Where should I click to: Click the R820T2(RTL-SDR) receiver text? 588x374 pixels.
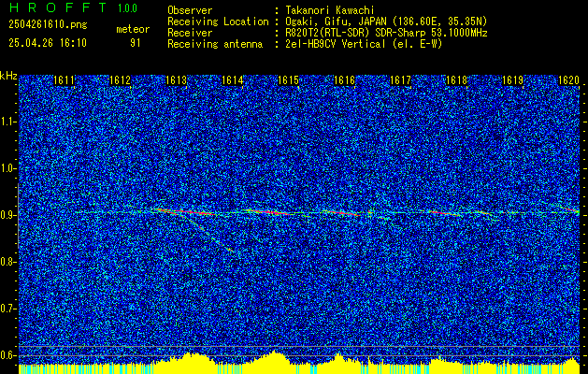click(386, 33)
